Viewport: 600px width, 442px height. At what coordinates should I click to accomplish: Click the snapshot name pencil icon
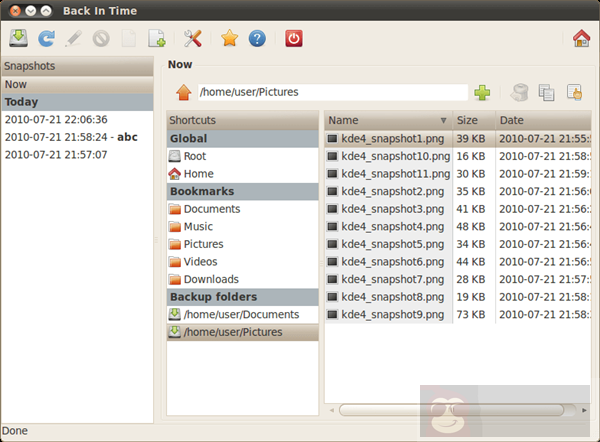point(73,38)
